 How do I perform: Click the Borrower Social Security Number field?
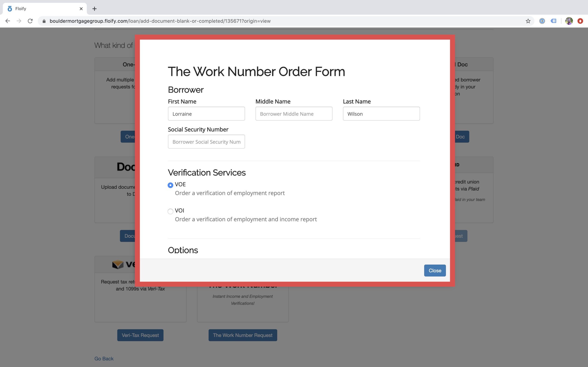206,142
